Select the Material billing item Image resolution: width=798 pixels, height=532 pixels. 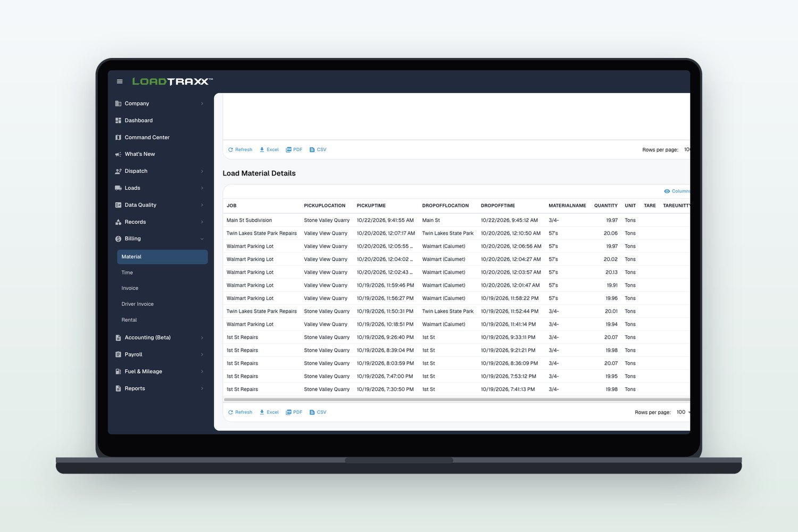pos(162,257)
